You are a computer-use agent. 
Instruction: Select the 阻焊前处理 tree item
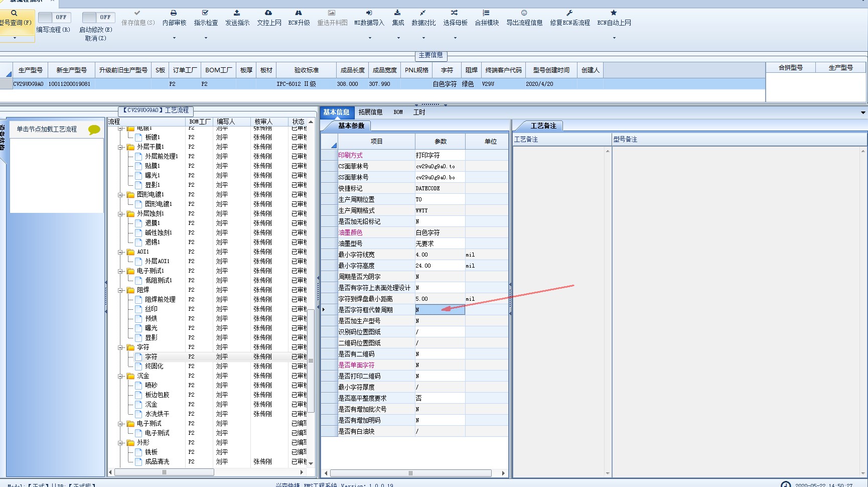(x=160, y=300)
